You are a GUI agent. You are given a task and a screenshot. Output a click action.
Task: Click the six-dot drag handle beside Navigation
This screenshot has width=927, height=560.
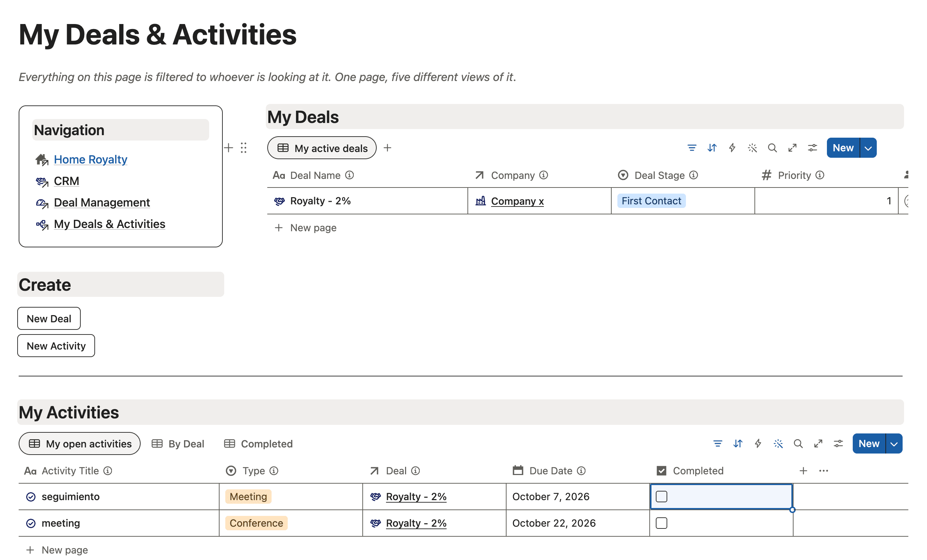[244, 148]
